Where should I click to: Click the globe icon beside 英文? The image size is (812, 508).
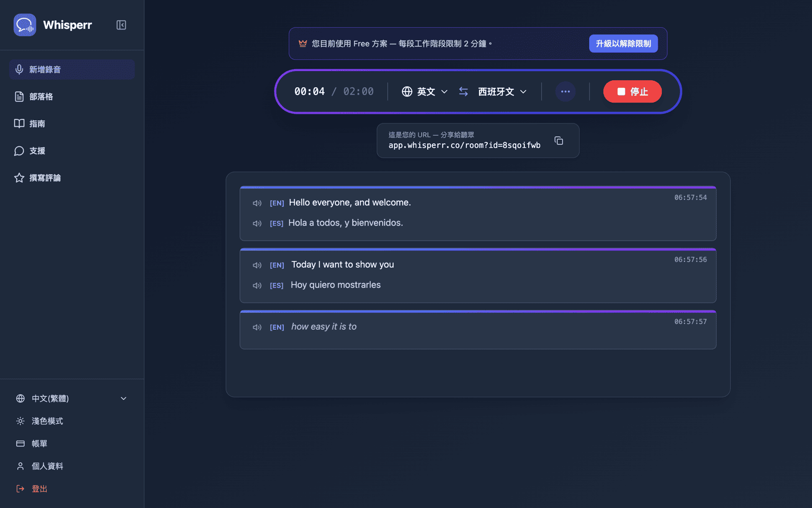407,91
